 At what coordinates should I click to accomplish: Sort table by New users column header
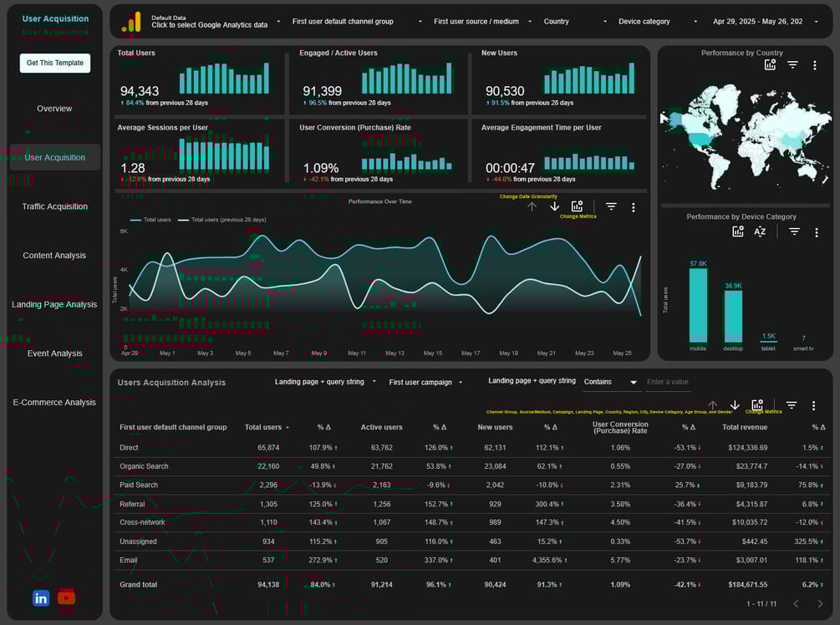495,427
